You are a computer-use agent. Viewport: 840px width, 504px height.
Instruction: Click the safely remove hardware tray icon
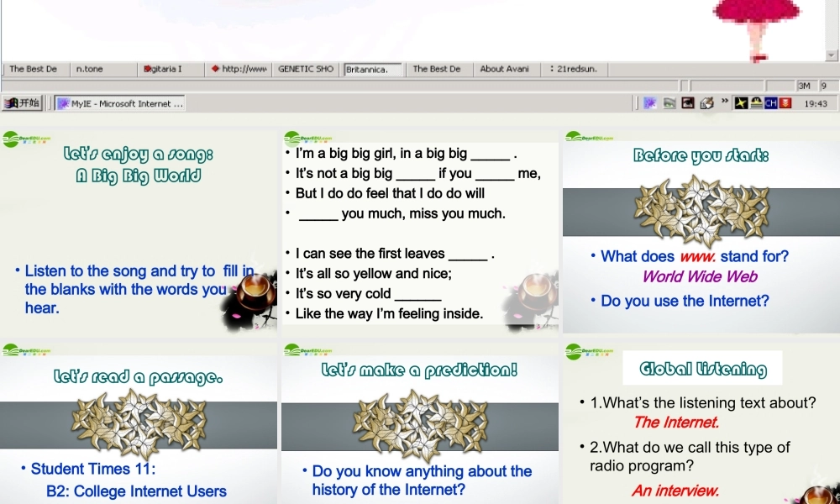pyautogui.click(x=756, y=103)
